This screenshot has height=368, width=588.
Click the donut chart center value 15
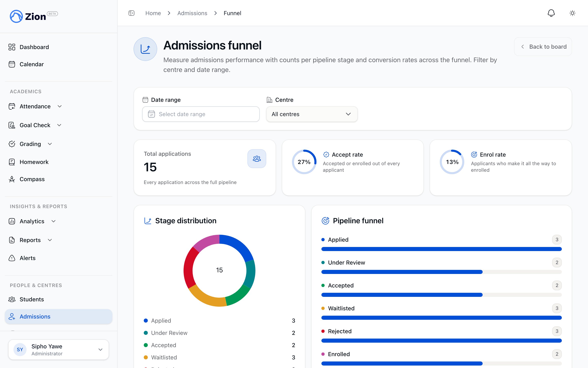(219, 270)
